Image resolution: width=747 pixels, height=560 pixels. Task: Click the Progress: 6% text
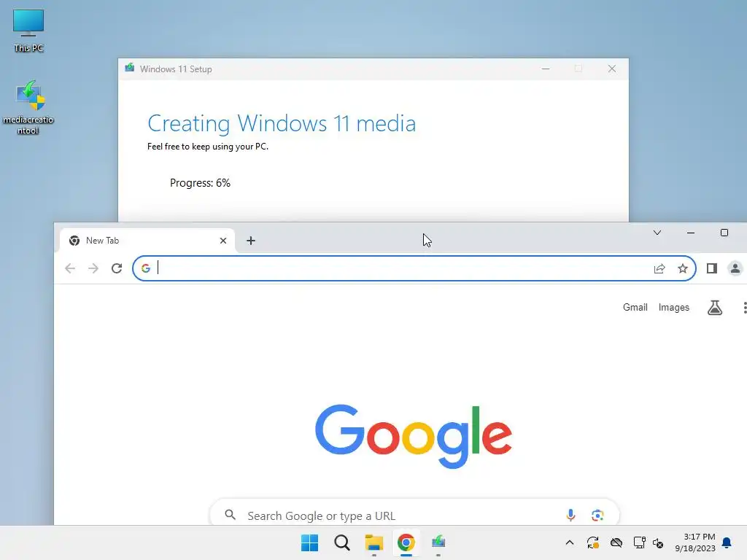(200, 183)
